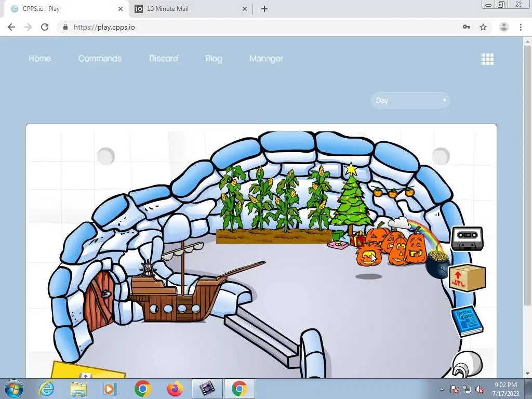The height and width of the screenshot is (399, 532).
Task: Go to the Home page link
Action: click(39, 59)
